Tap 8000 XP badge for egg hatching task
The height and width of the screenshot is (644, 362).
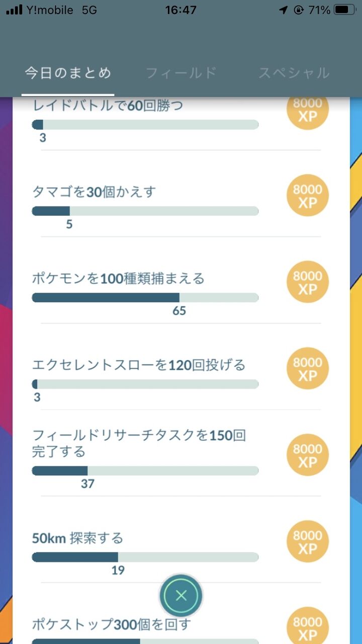(307, 196)
